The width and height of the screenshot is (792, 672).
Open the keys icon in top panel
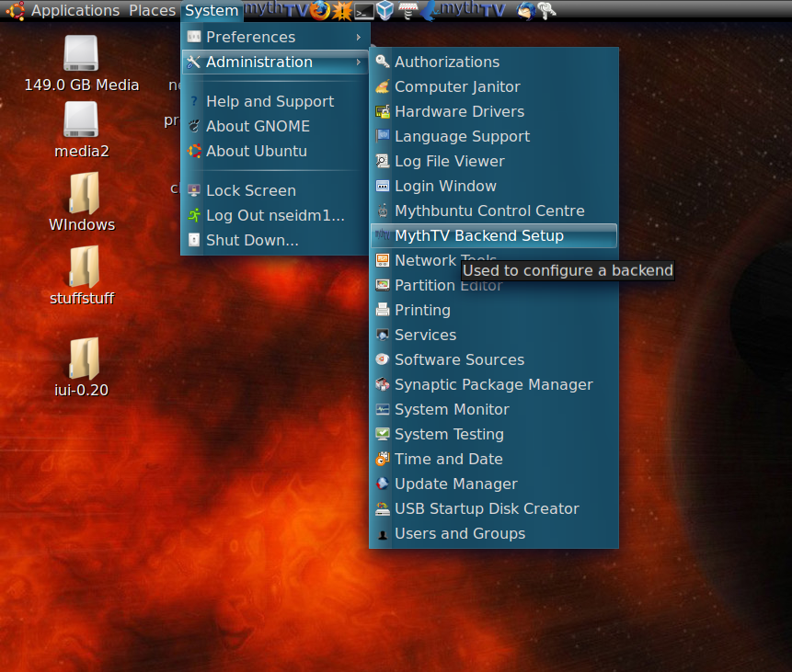(546, 11)
